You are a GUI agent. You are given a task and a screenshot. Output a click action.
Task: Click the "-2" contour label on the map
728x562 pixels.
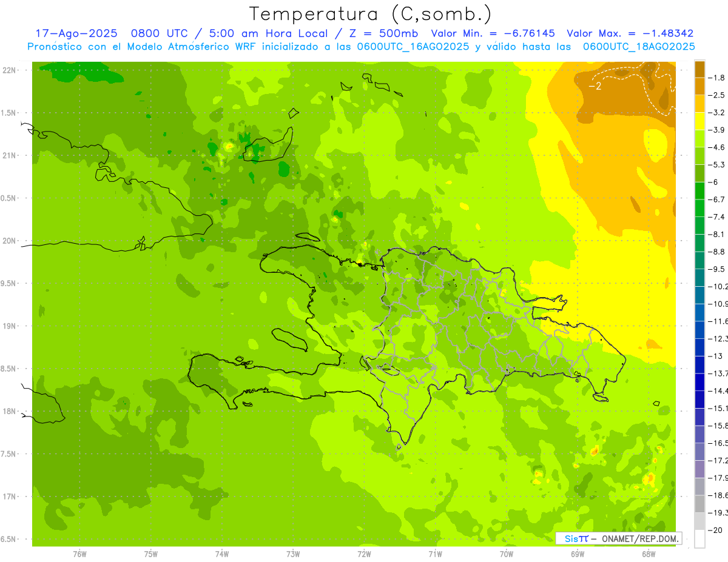595,86
